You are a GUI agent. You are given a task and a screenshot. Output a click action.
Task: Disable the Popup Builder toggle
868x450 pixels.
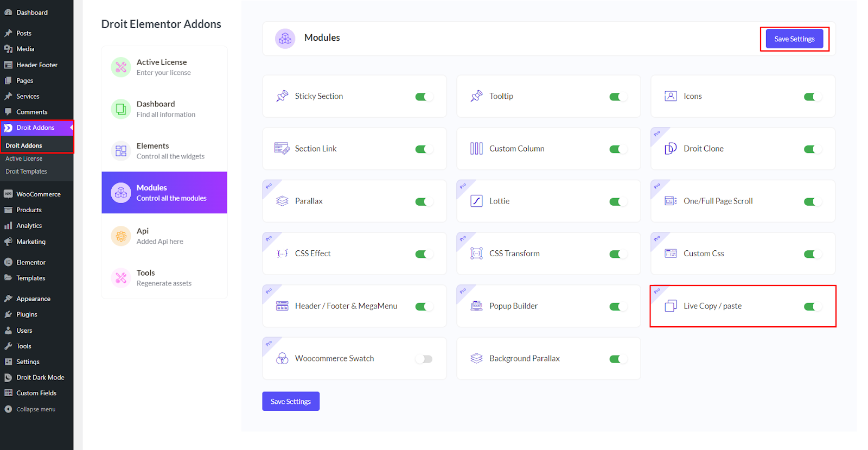618,307
